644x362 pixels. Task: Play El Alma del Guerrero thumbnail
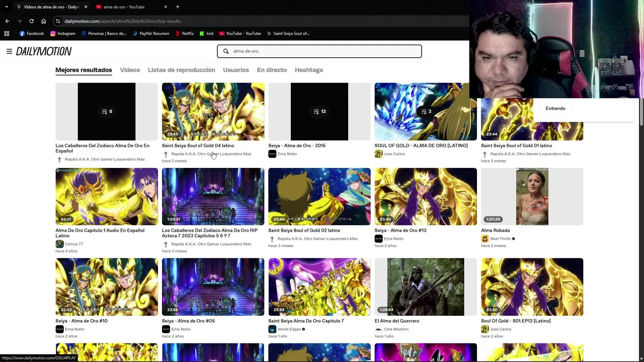[426, 287]
